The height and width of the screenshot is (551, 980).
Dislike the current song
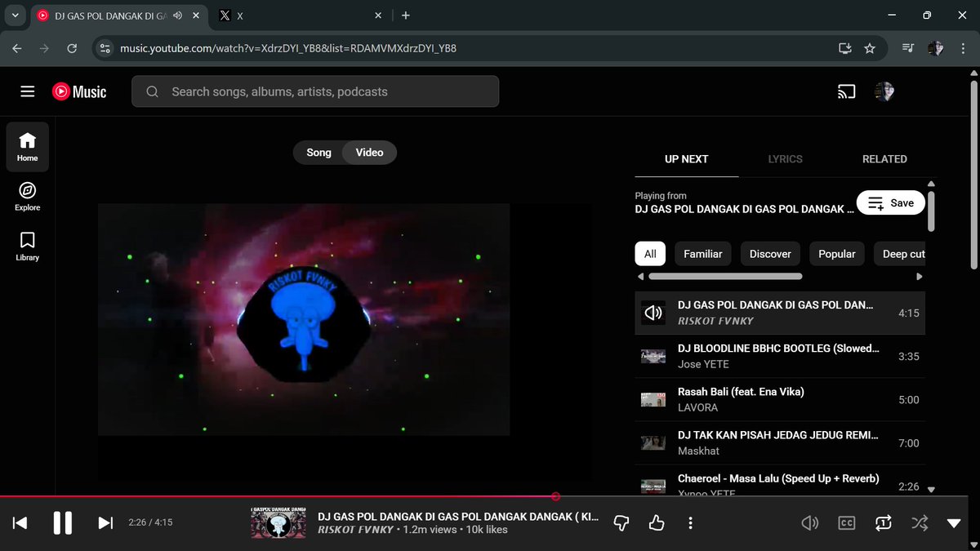coord(621,522)
